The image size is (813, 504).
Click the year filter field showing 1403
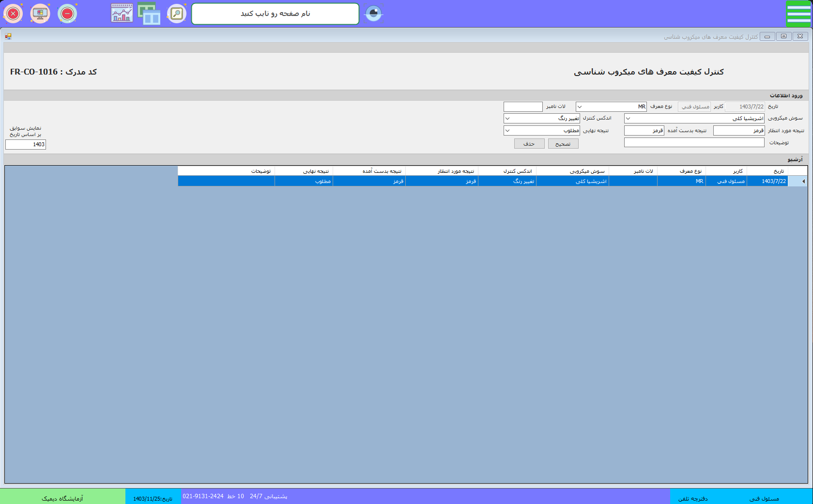click(x=26, y=144)
